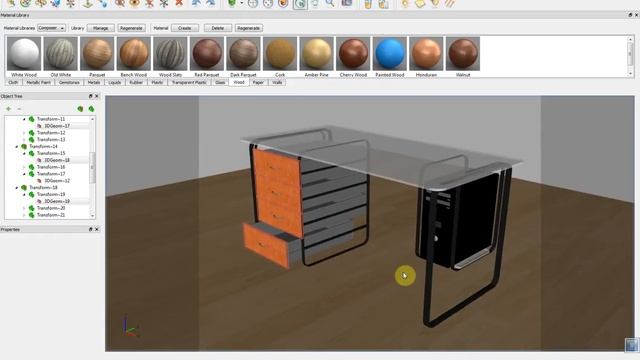640x360 pixels.
Task: Click the material Delete button
Action: 218,28
